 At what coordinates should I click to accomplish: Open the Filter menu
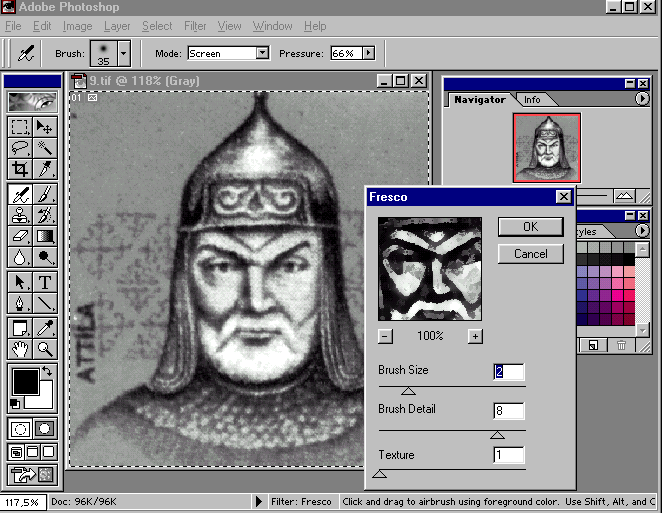pos(195,26)
